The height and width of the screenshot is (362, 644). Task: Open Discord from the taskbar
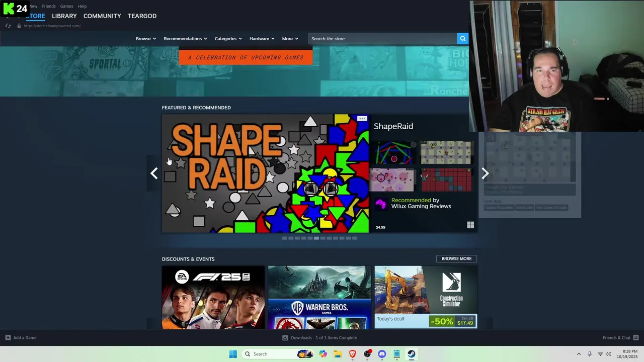pyautogui.click(x=382, y=354)
